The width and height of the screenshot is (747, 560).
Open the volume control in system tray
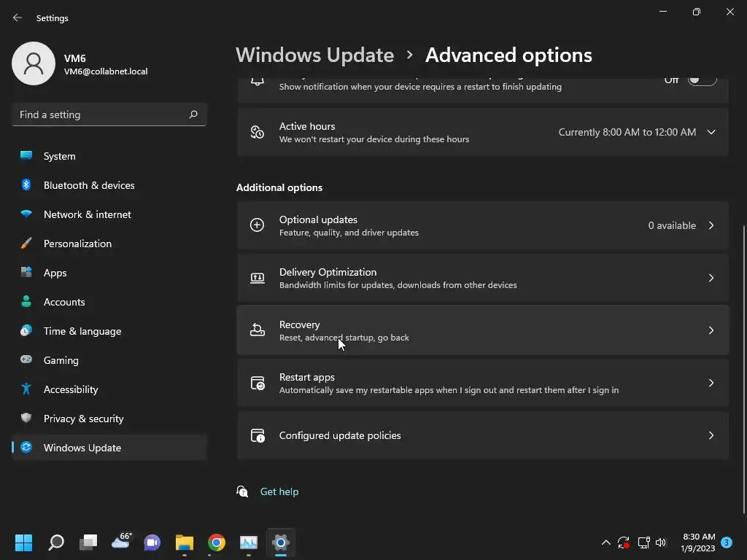coord(661,542)
